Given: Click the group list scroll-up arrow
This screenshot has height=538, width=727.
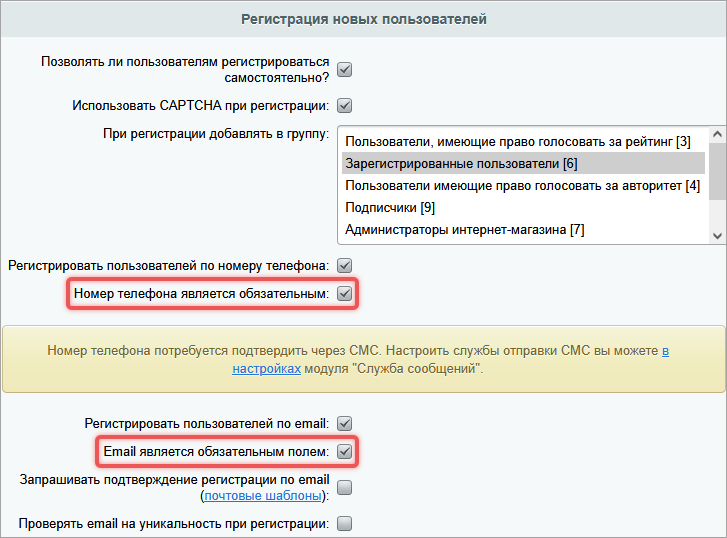Looking at the screenshot, I should pyautogui.click(x=716, y=135).
